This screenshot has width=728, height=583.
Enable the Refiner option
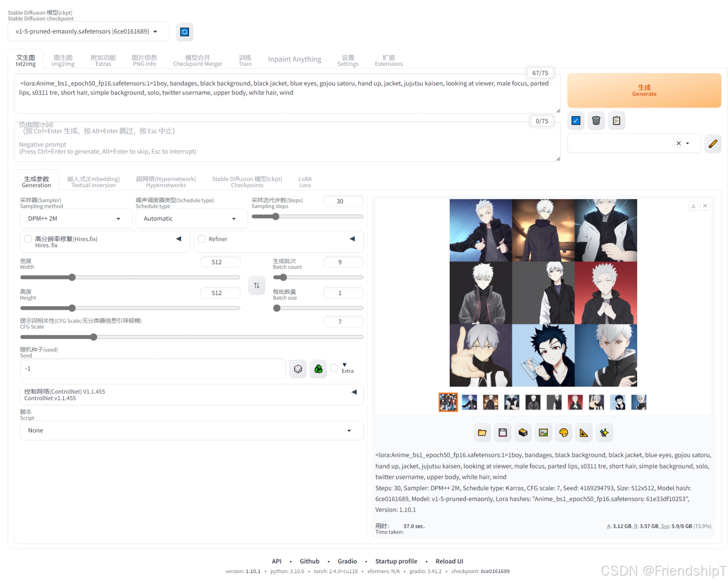pyautogui.click(x=202, y=239)
